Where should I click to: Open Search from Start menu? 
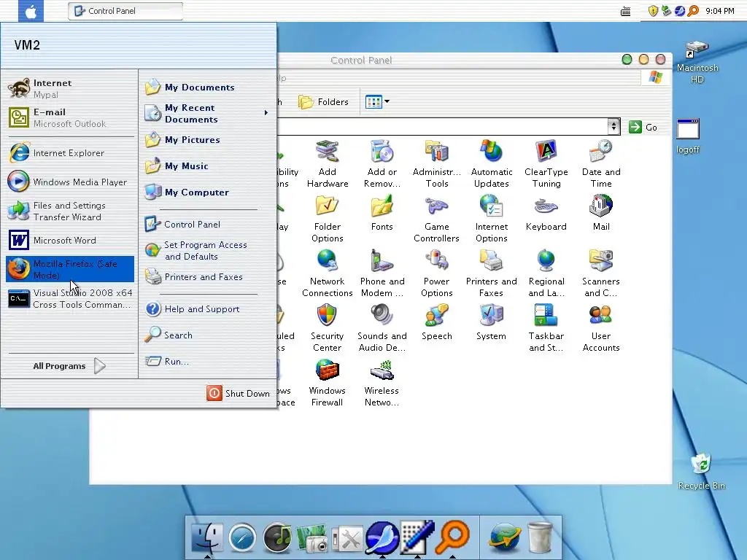point(206,335)
